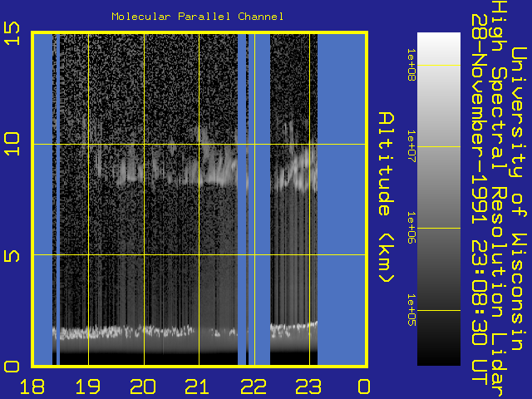532x399 pixels.
Task: Click the '15' altitude axis tick label
Action: click(12, 33)
